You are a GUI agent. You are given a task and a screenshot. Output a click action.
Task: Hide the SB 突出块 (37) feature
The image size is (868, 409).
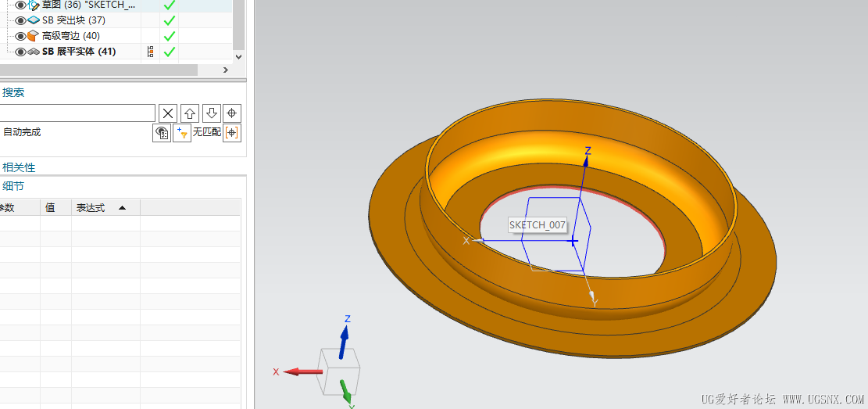20,20
